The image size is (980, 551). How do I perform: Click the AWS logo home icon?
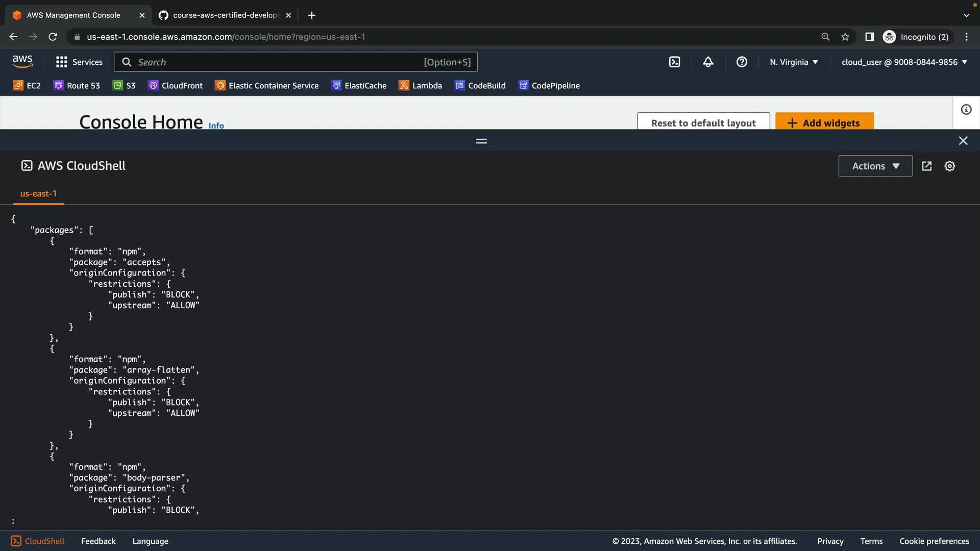22,62
